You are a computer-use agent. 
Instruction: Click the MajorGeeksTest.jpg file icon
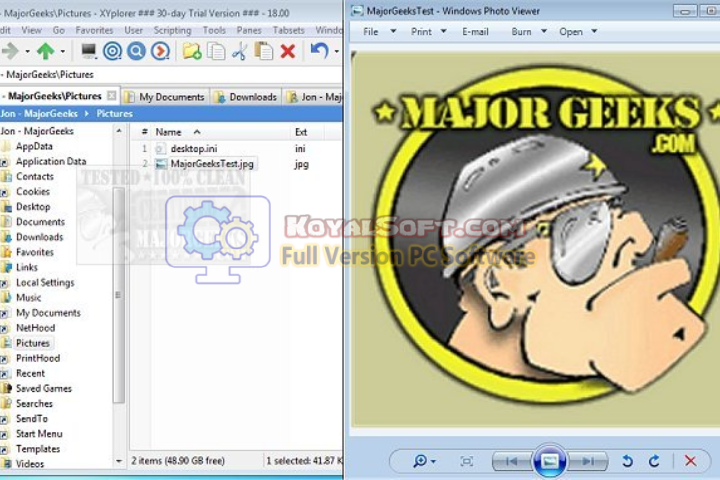point(161,164)
